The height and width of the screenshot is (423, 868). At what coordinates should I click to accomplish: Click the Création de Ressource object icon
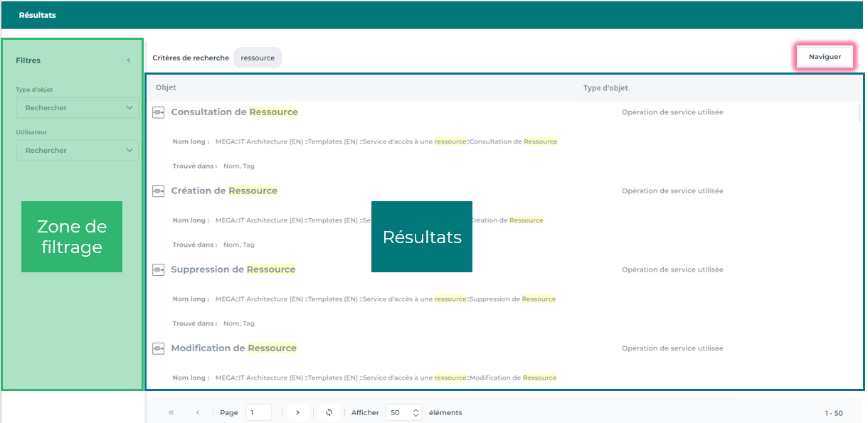click(159, 191)
